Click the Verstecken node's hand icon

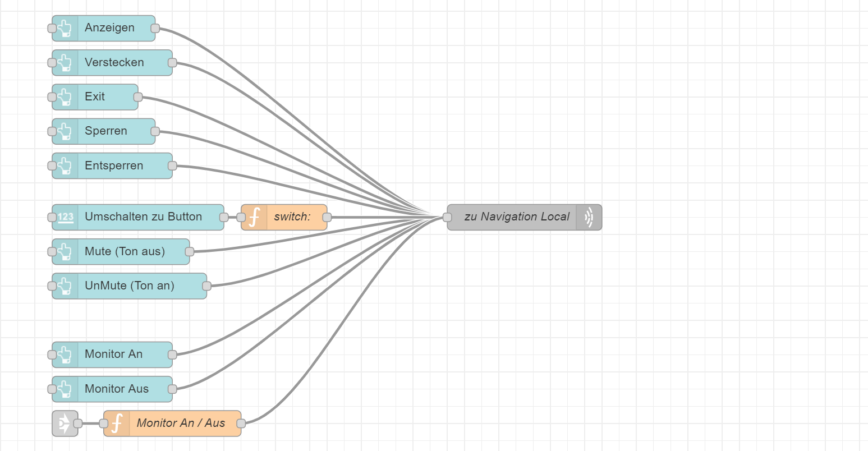tap(65, 63)
